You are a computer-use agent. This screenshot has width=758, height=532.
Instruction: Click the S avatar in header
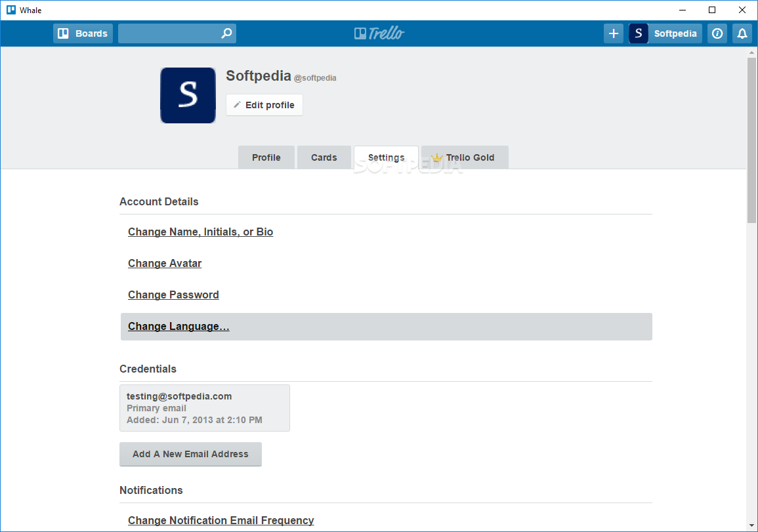pyautogui.click(x=638, y=33)
